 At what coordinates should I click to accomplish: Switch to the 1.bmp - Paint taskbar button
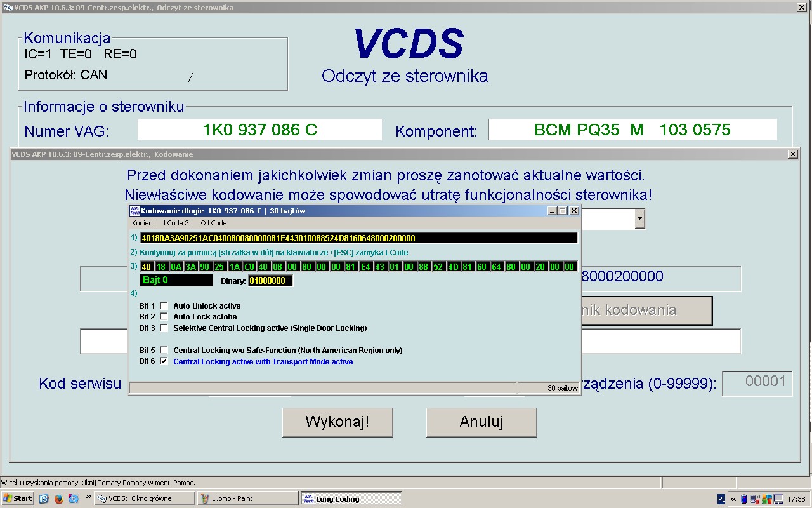(x=248, y=498)
